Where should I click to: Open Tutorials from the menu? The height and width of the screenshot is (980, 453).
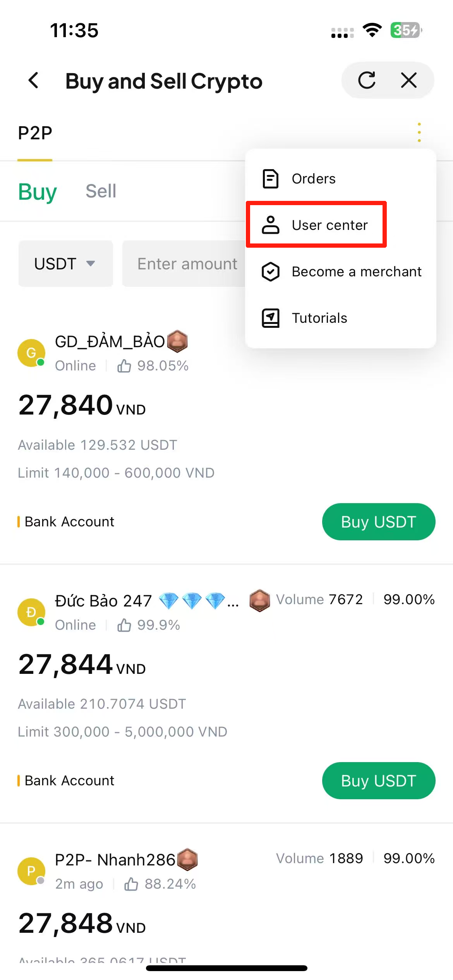point(319,318)
